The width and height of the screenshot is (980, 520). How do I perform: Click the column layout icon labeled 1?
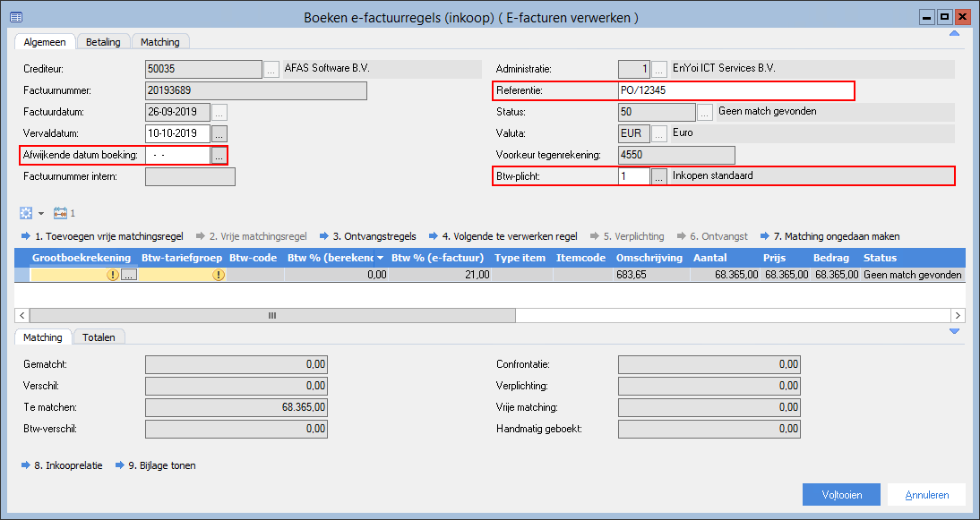pyautogui.click(x=64, y=213)
